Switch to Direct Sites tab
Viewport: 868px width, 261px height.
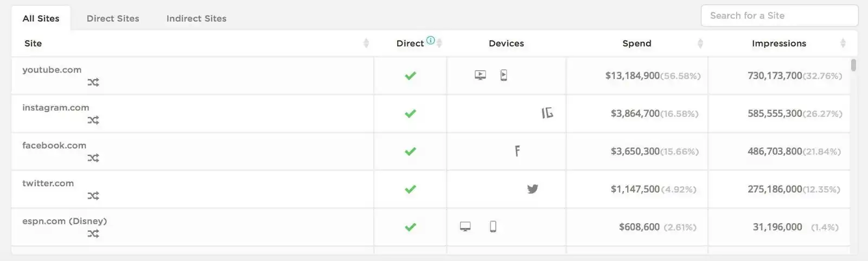click(x=113, y=18)
